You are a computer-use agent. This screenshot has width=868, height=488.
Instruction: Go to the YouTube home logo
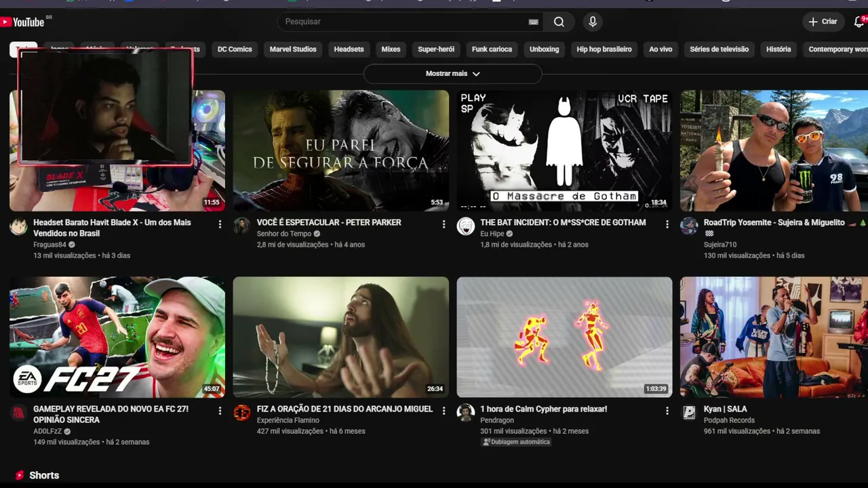click(x=22, y=22)
